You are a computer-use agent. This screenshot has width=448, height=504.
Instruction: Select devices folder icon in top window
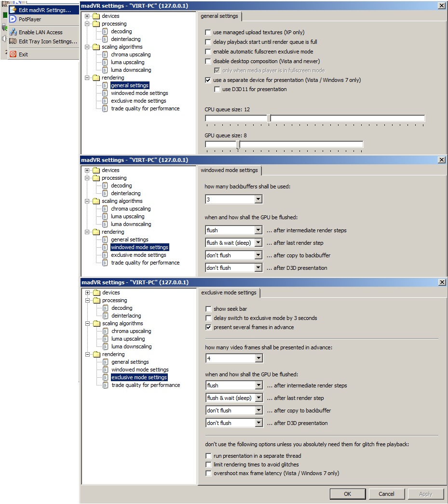coord(96,16)
